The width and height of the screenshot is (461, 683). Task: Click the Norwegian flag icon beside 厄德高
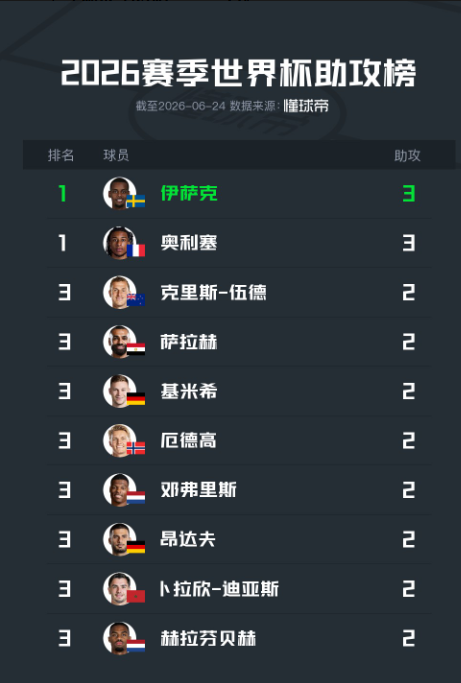(x=136, y=448)
